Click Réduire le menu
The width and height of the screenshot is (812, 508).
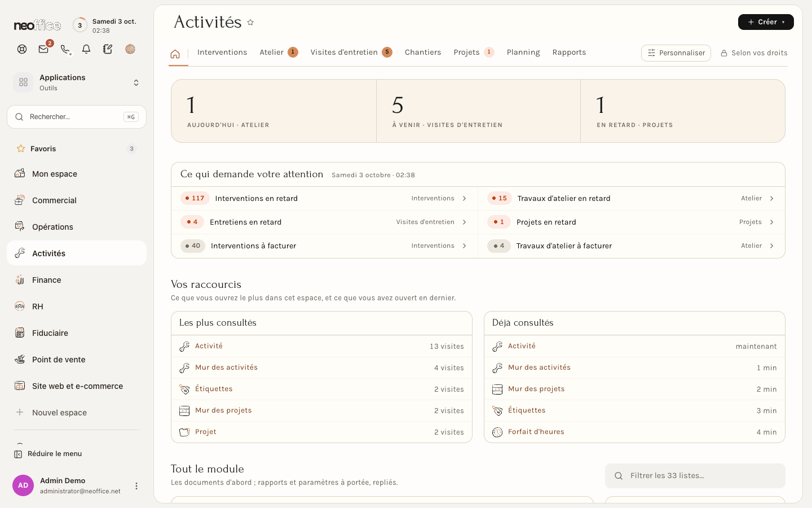click(48, 454)
